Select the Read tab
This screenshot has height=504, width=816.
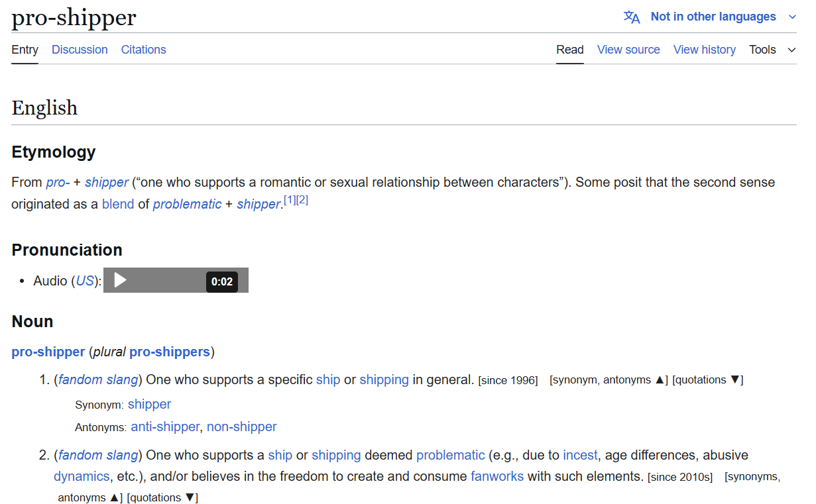[x=570, y=50]
